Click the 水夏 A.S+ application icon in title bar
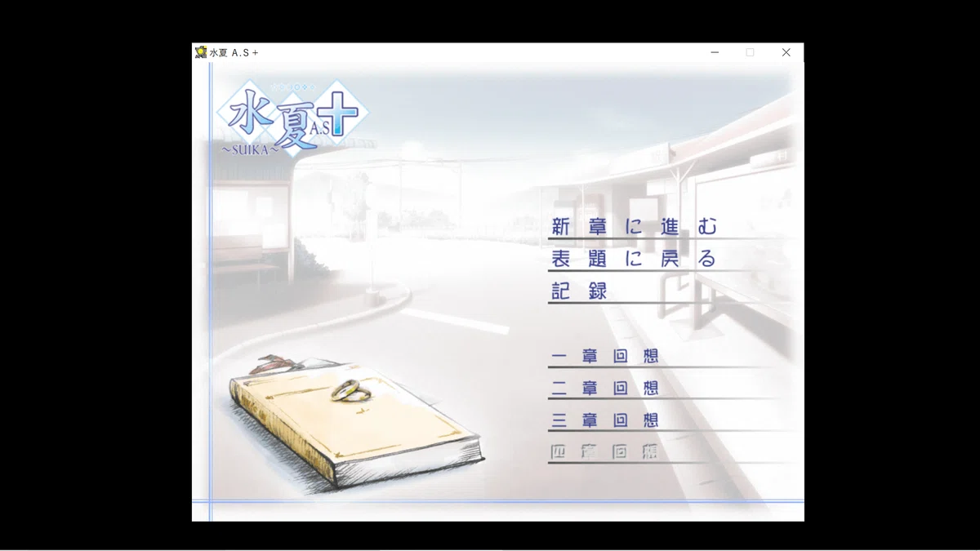This screenshot has width=980, height=551. [201, 52]
